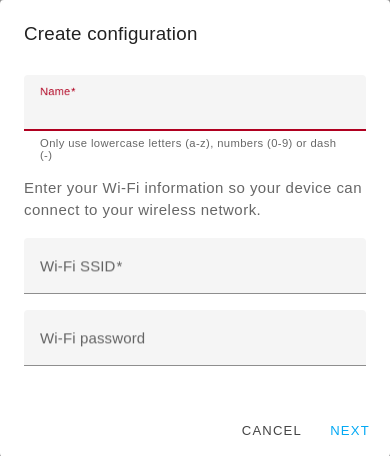Click the asterisk next to Name
This screenshot has width=390, height=456.
point(73,90)
